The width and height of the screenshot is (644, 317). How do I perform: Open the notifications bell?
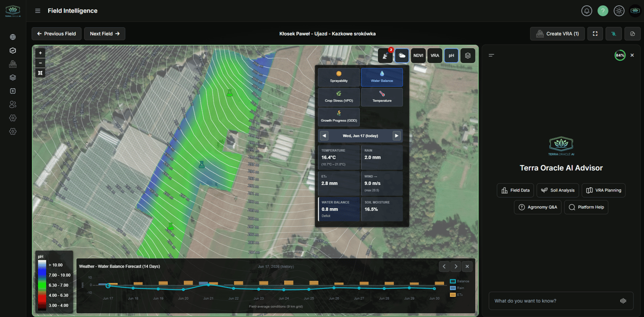pyautogui.click(x=587, y=11)
